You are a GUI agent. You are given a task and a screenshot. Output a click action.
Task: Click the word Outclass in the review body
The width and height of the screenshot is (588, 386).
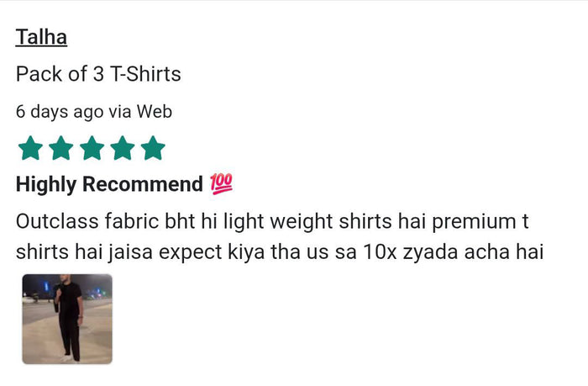point(57,221)
